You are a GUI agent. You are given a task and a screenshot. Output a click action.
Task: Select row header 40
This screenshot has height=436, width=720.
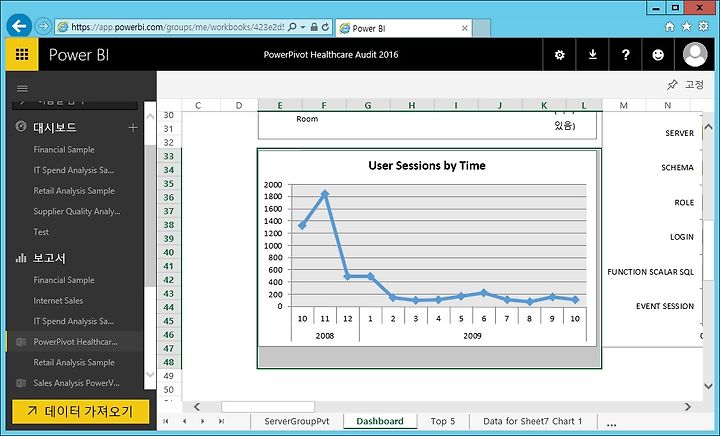(169, 252)
